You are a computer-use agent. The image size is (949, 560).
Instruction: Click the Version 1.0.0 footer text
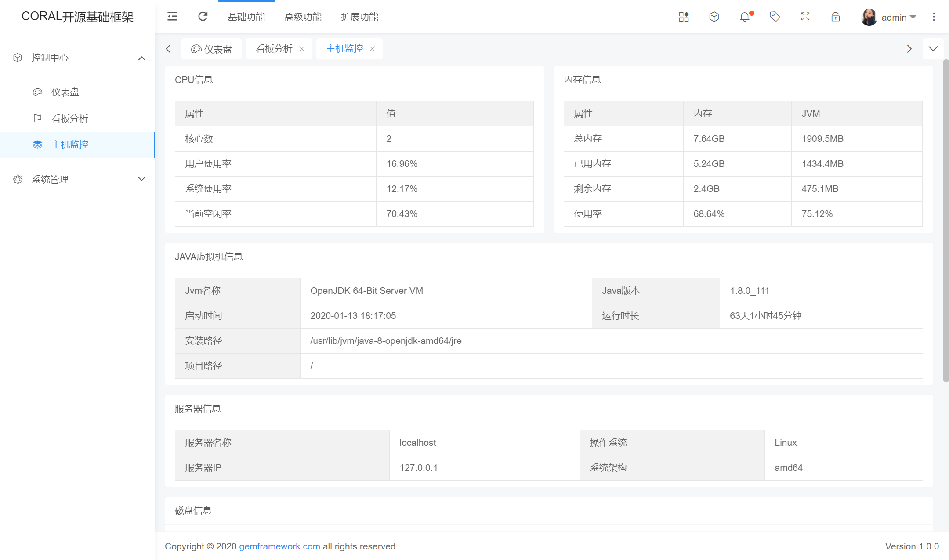[x=912, y=546]
